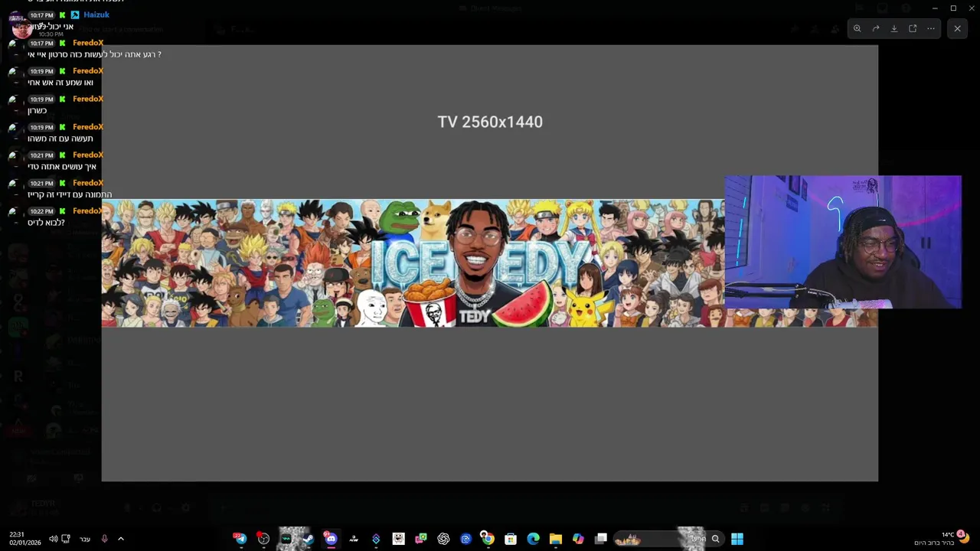This screenshot has height=551, width=980.
Task: Click the chat message 'כשרון'
Action: pos(38,110)
